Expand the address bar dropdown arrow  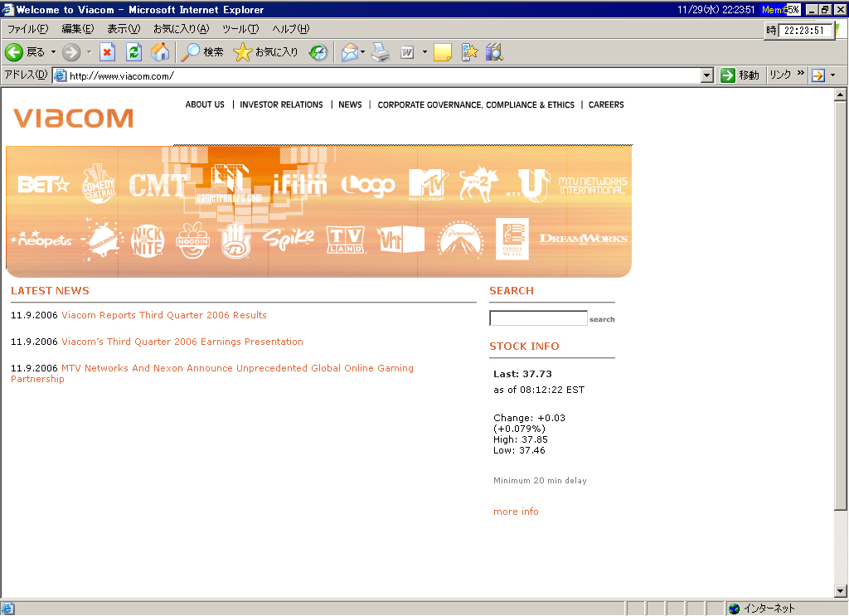[706, 75]
